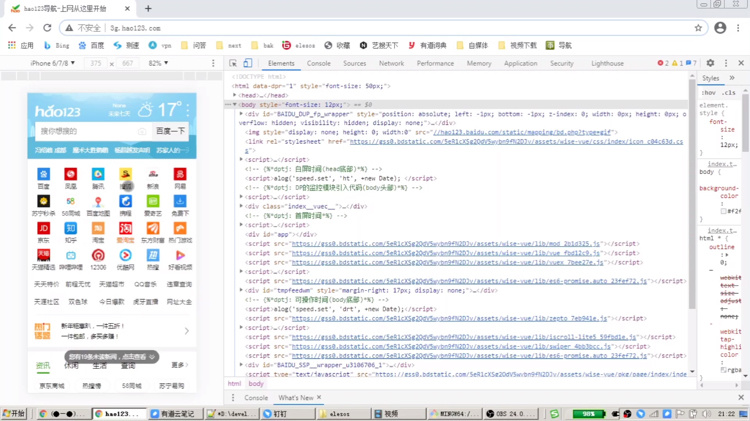Open the iPhone 6/7/8 device dropdown
Image resolution: width=750 pixels, height=421 pixels.
pyautogui.click(x=53, y=63)
